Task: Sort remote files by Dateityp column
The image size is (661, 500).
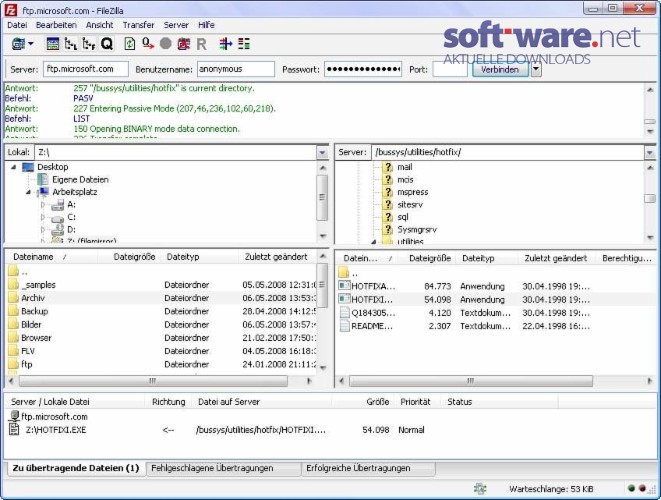Action: (486, 258)
